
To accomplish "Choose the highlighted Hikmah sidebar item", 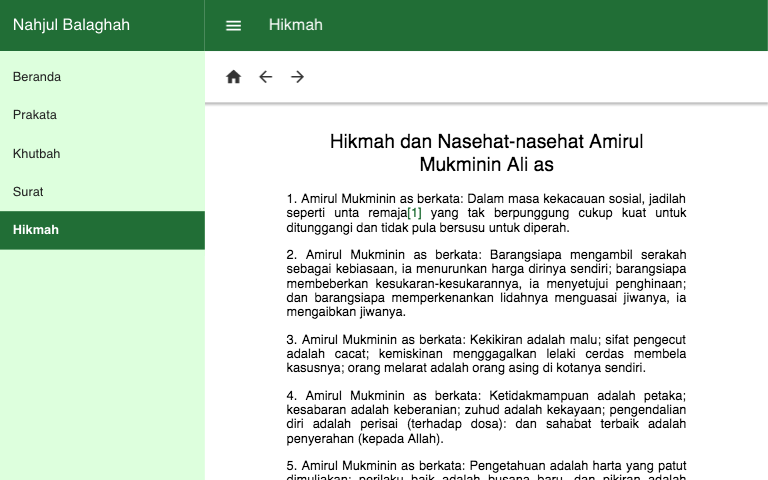I will tap(102, 230).
